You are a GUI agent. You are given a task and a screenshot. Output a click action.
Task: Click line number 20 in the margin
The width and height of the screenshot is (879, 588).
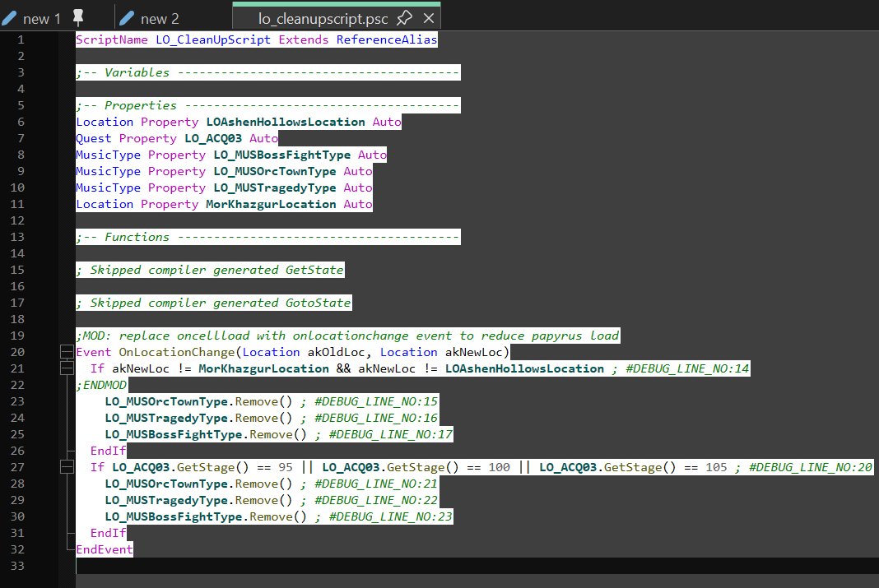pos(17,352)
